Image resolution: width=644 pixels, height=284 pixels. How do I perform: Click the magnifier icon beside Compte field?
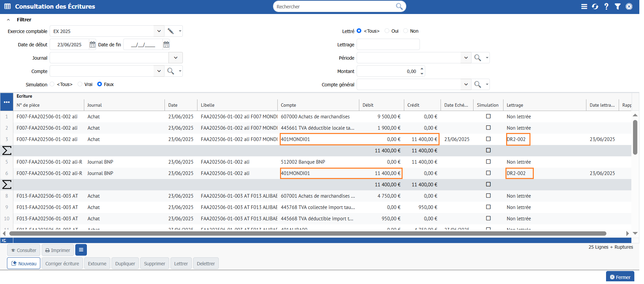point(170,71)
